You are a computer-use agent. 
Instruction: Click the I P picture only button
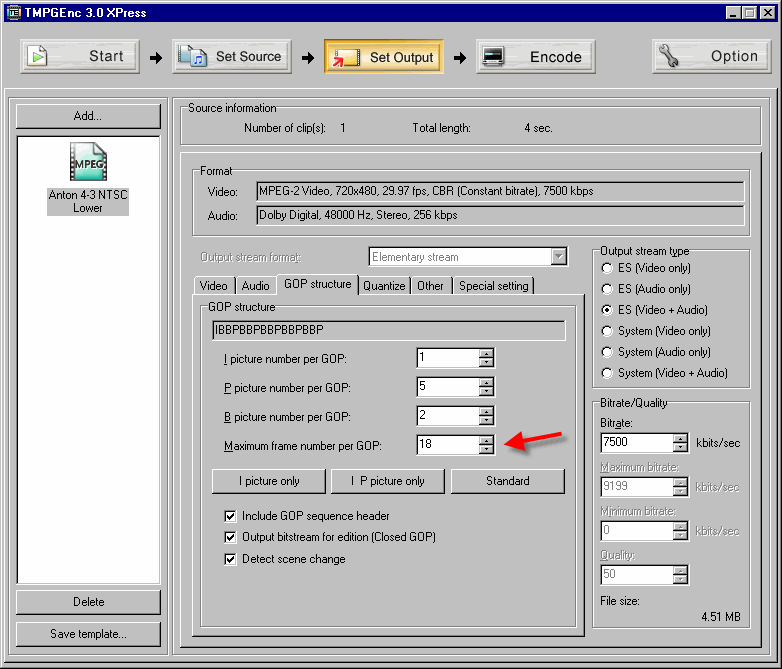pyautogui.click(x=388, y=481)
